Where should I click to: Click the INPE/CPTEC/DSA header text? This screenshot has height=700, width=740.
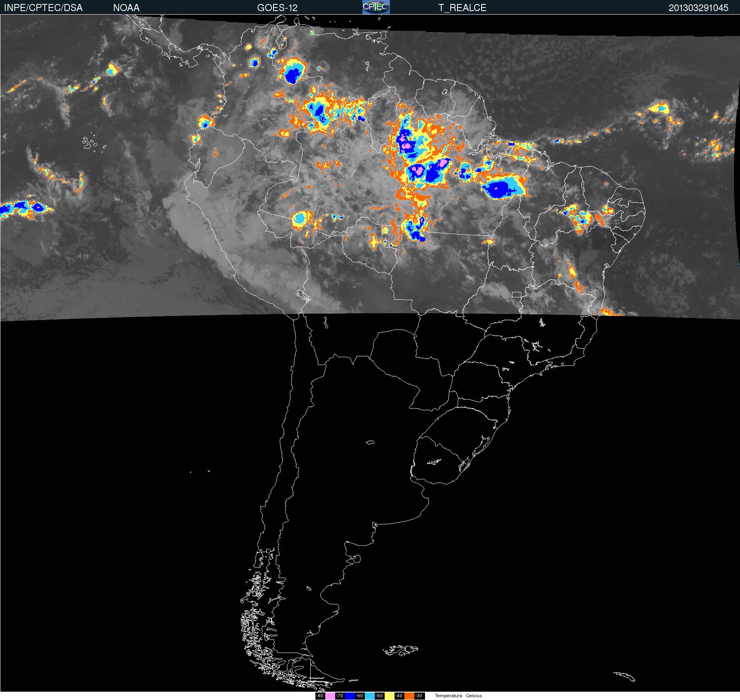43,8
